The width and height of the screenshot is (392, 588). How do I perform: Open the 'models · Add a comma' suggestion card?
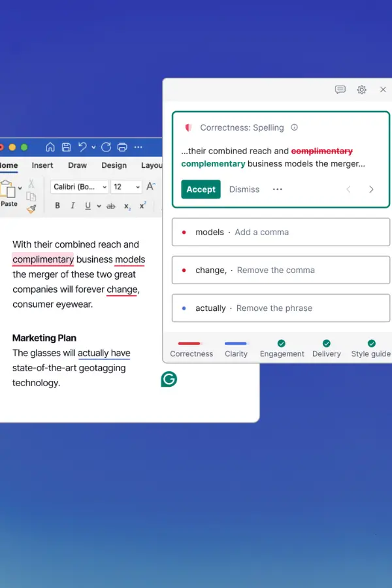[x=280, y=232]
